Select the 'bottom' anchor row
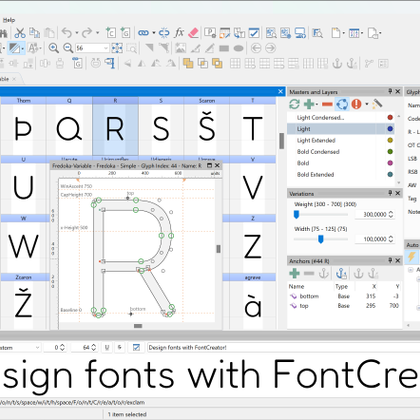Image resolution: width=420 pixels, height=420 pixels. 344,296
